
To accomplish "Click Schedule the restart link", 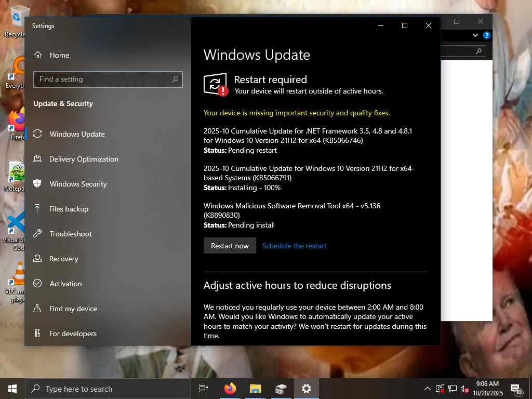I will (294, 246).
